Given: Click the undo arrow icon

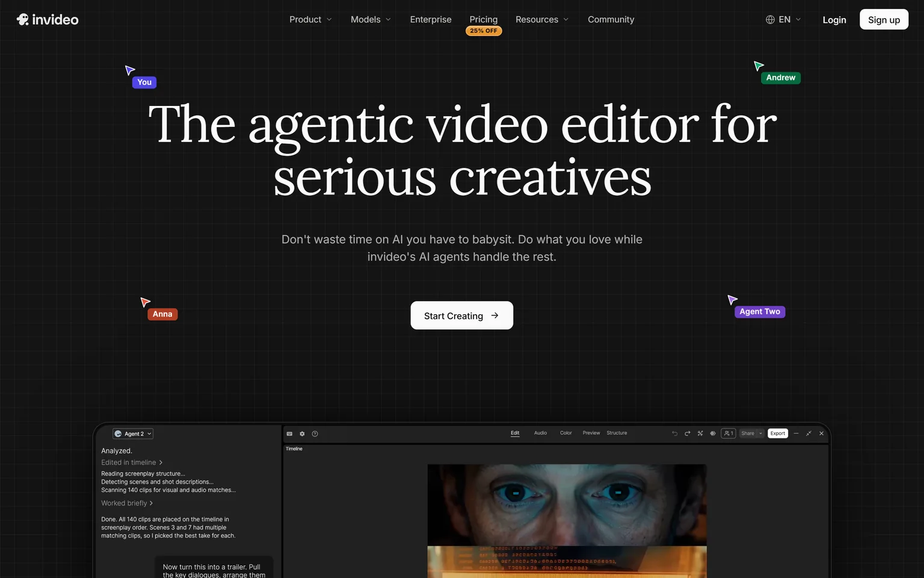Looking at the screenshot, I should click(x=674, y=433).
